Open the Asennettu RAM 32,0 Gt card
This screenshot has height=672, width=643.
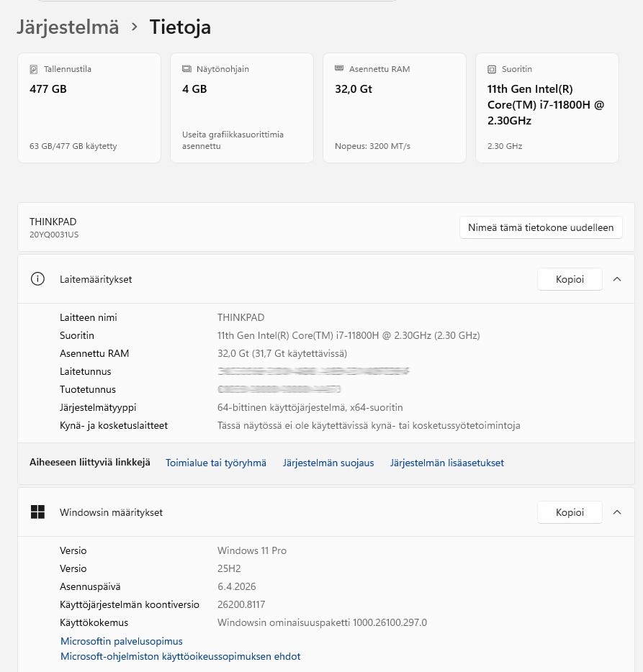[395, 108]
